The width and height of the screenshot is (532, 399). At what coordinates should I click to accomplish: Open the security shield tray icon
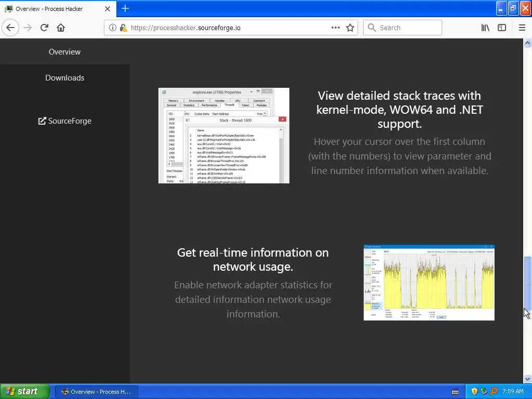[474, 391]
